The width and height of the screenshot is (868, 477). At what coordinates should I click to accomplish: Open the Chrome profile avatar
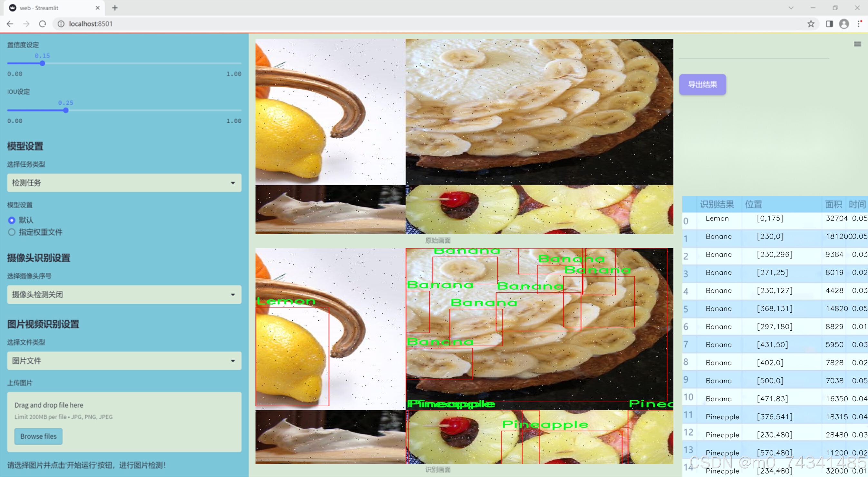click(844, 24)
